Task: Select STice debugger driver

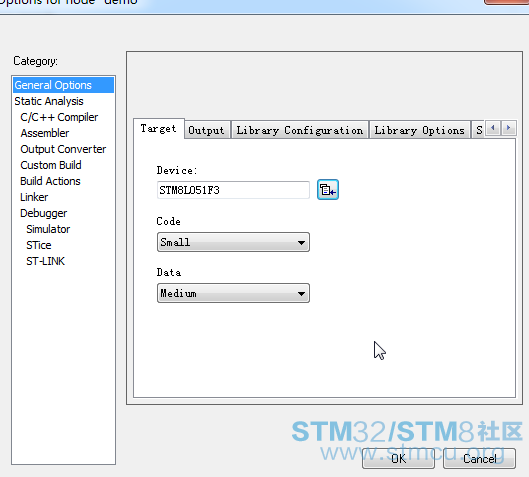Action: [x=39, y=245]
